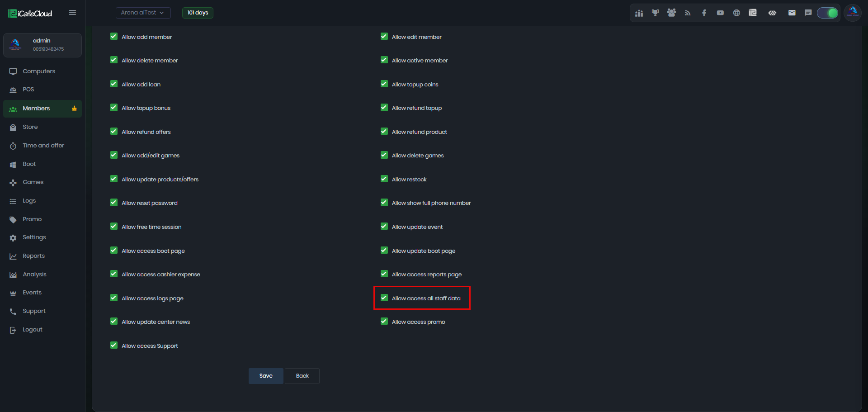Click the Allow update event label
This screenshot has height=412, width=868.
(x=417, y=227)
